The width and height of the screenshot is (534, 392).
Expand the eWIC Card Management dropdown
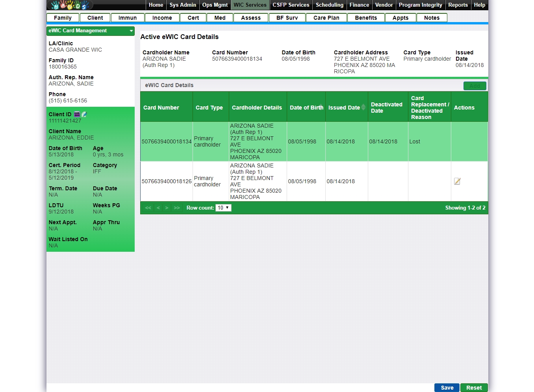click(131, 31)
